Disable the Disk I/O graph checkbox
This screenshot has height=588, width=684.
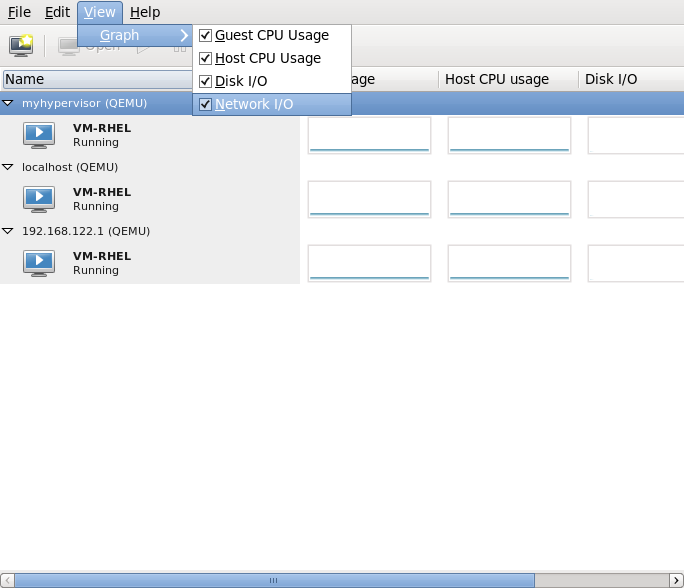(x=206, y=81)
